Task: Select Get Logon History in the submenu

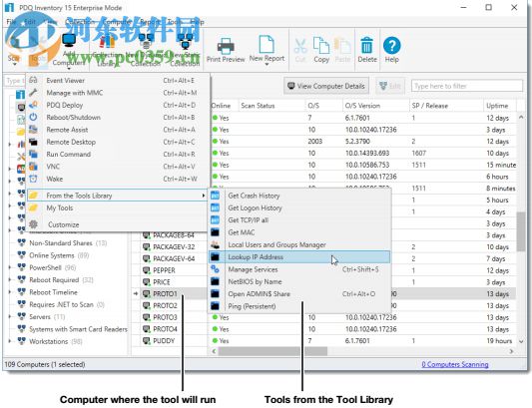Action: 299,207
